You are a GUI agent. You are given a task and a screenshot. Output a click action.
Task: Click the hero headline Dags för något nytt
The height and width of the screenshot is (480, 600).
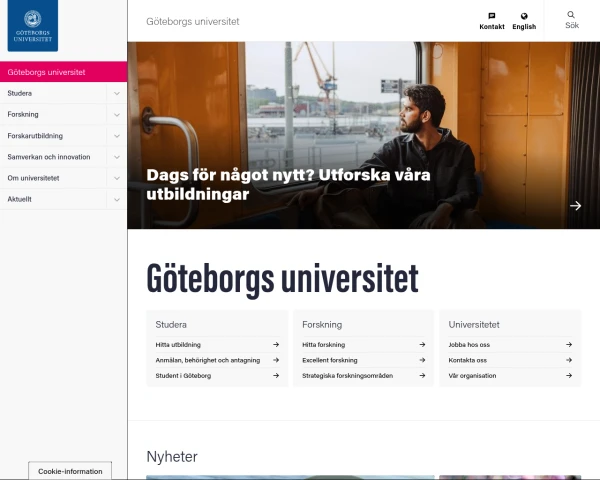pyautogui.click(x=288, y=184)
